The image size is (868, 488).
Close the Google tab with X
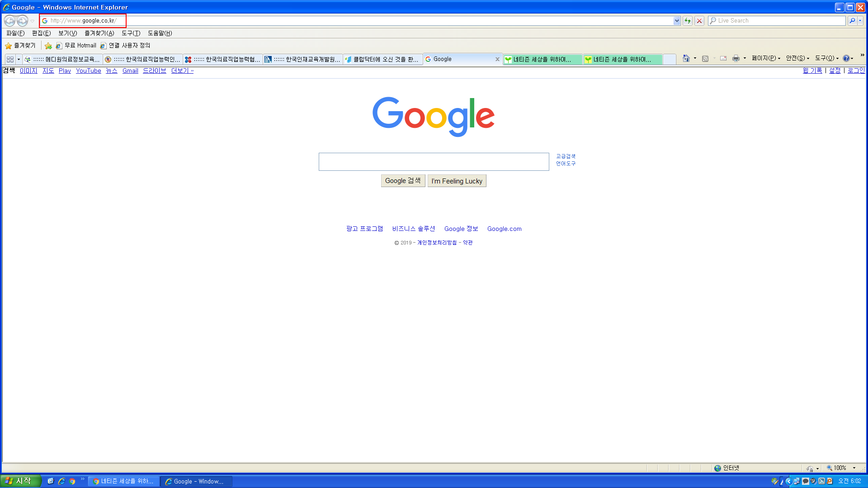[497, 59]
